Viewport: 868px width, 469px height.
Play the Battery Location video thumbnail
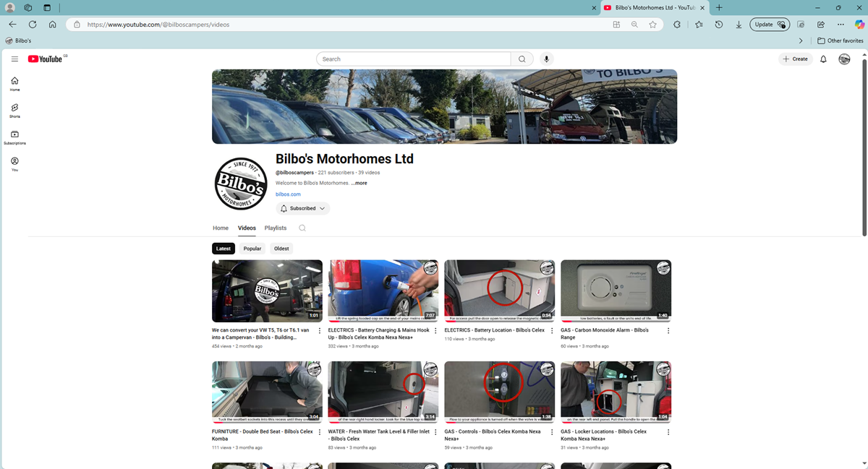click(500, 291)
